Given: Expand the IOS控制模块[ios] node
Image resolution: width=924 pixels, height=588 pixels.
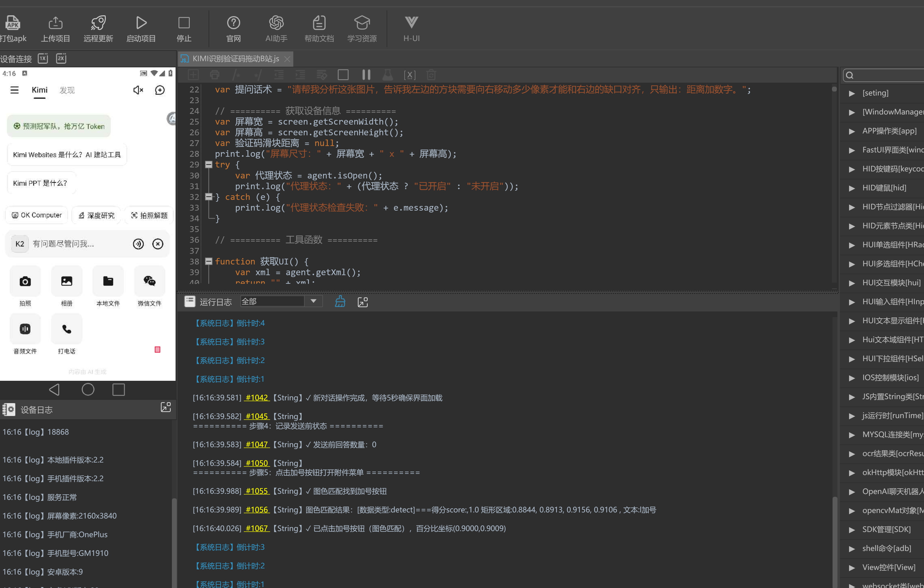Looking at the screenshot, I should tap(852, 378).
